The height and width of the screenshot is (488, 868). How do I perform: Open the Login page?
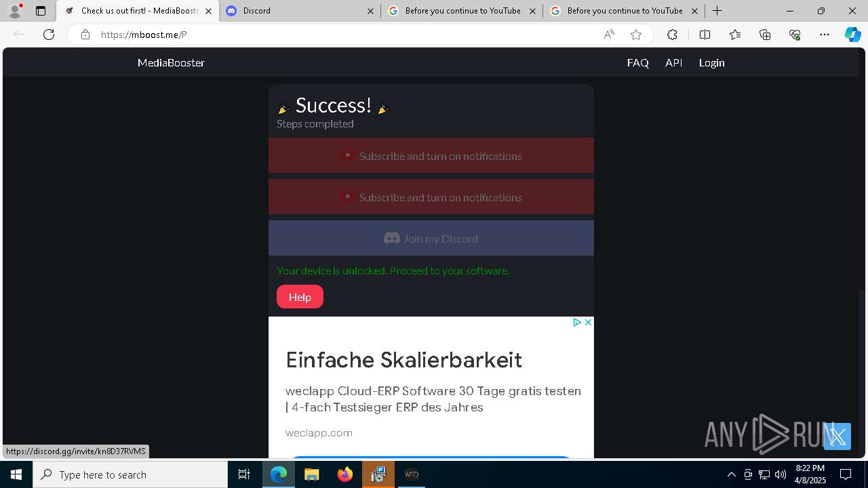point(711,62)
